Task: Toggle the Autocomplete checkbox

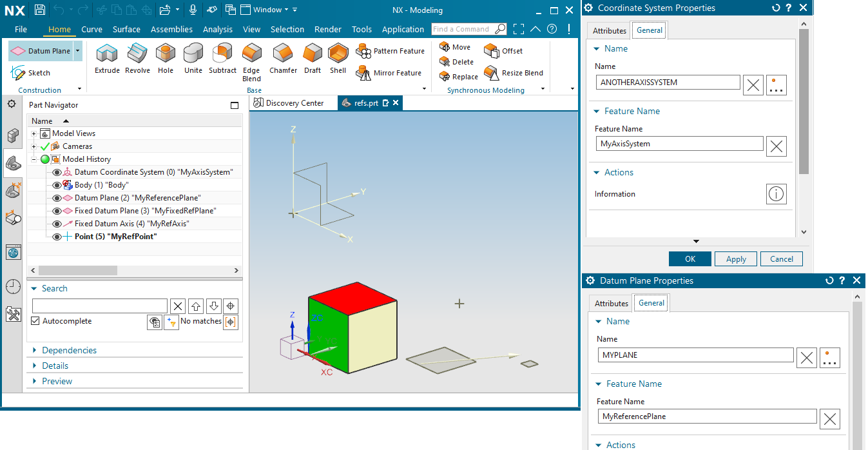Action: (x=35, y=321)
